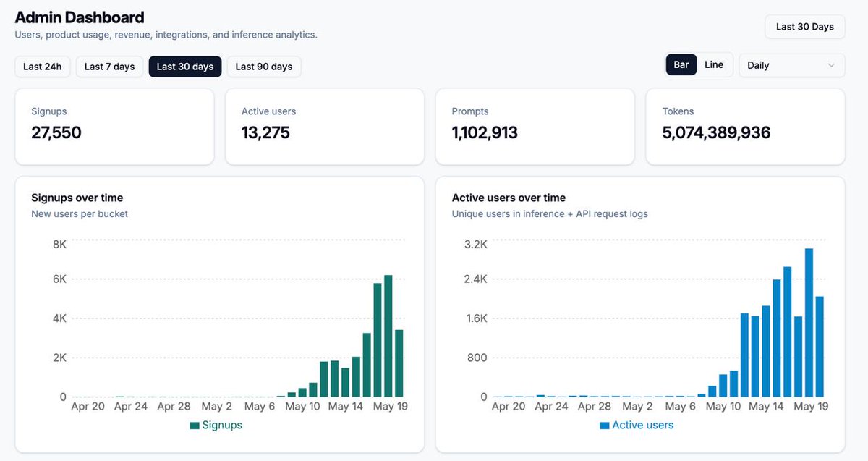Click the 8K label on Signups axis

(x=60, y=245)
